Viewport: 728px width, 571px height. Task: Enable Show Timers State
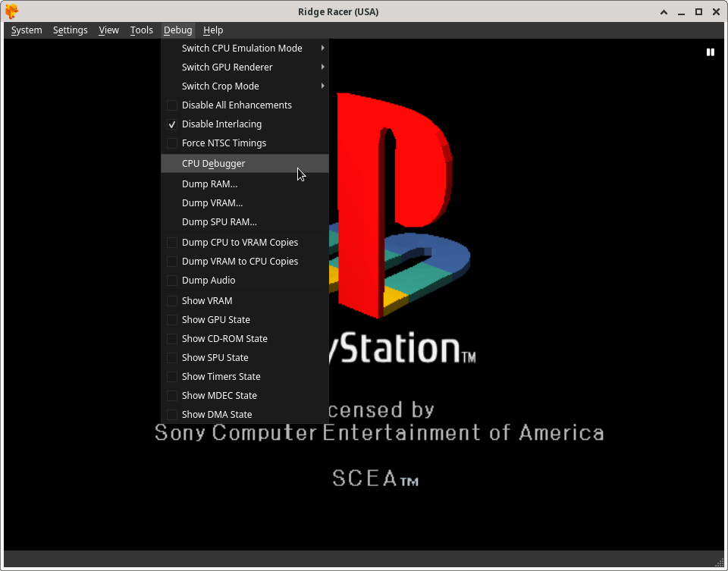245,378
